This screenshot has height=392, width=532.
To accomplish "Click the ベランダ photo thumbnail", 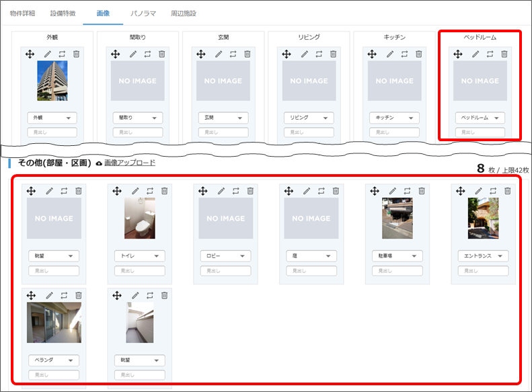I will pyautogui.click(x=54, y=323).
